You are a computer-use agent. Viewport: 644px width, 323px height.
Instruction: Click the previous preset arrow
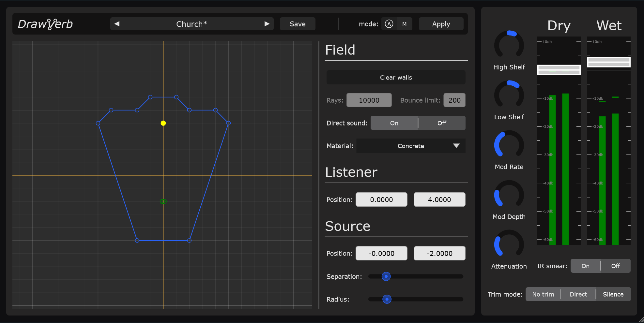(116, 23)
